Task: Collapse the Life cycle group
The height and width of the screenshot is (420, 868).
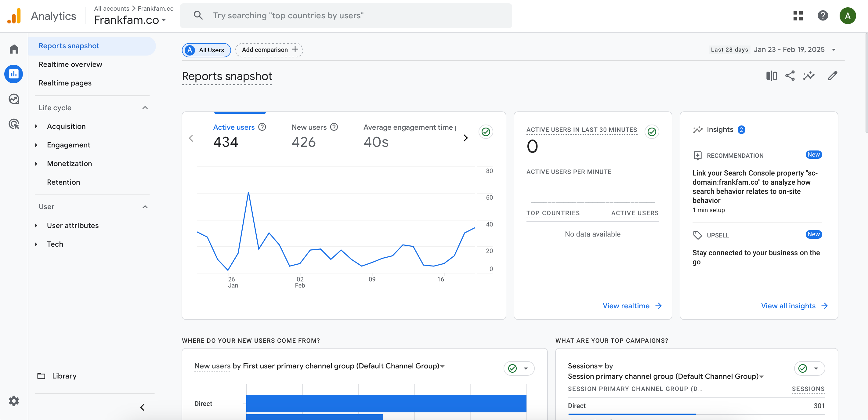Action: coord(145,107)
